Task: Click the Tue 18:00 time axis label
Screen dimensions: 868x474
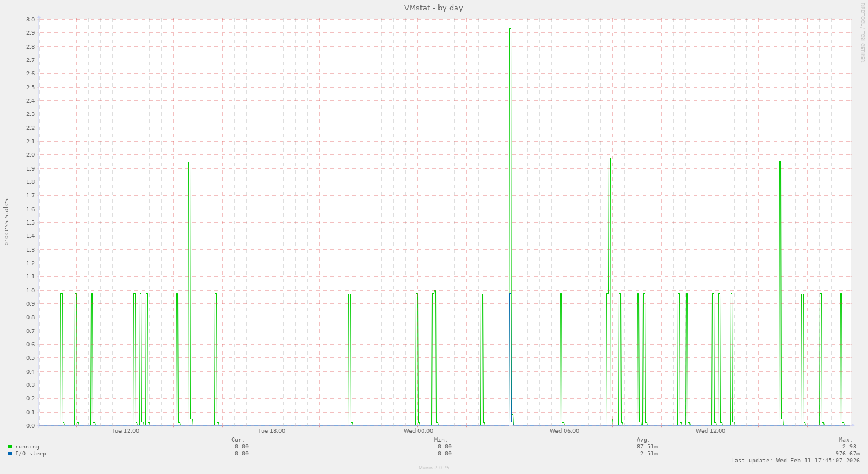Action: click(271, 431)
